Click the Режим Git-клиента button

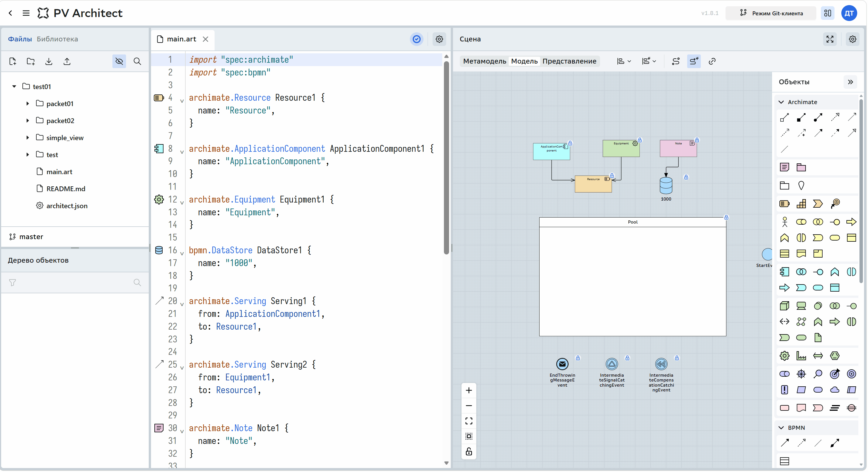point(771,13)
